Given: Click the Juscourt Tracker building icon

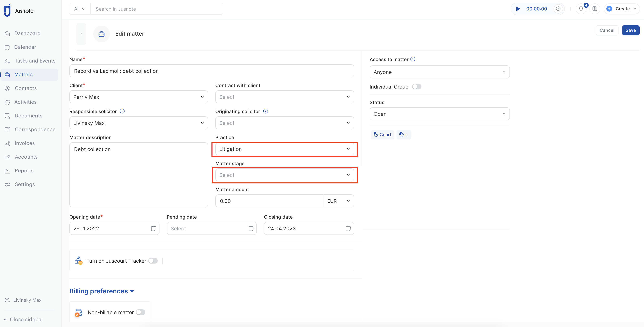Looking at the screenshot, I should coord(79,261).
